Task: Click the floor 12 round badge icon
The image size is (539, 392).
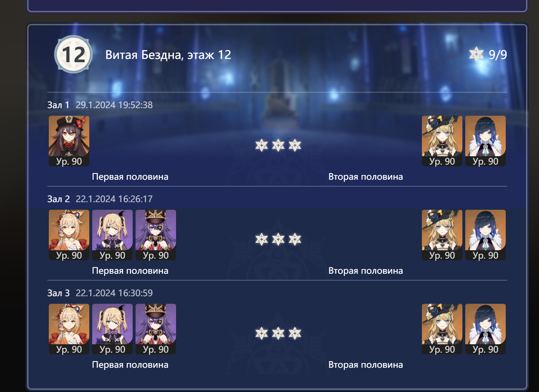Action: tap(73, 55)
